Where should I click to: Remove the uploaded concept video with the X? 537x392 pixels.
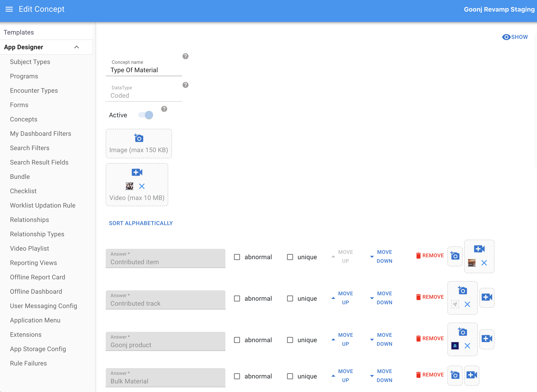click(x=142, y=186)
